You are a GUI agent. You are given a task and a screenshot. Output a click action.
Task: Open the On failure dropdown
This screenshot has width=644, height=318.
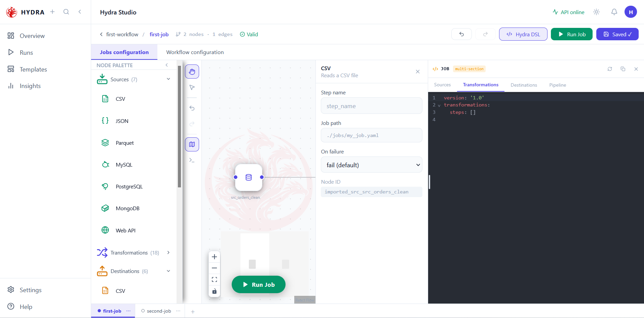[372, 165]
